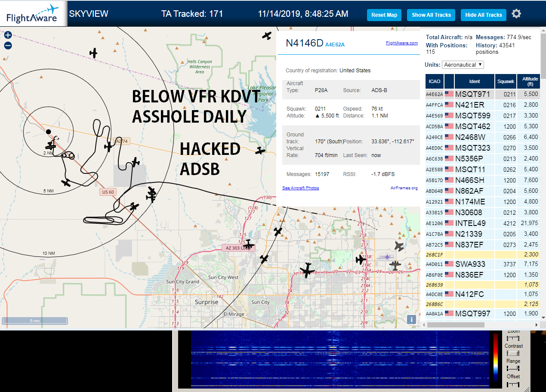This screenshot has width=546, height=392.
Task: Select the MSQT323 row
Action: coord(483,148)
